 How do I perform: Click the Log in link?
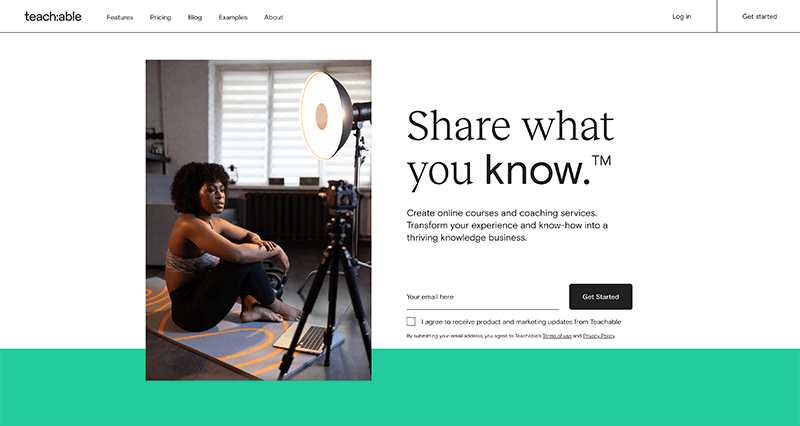[682, 16]
